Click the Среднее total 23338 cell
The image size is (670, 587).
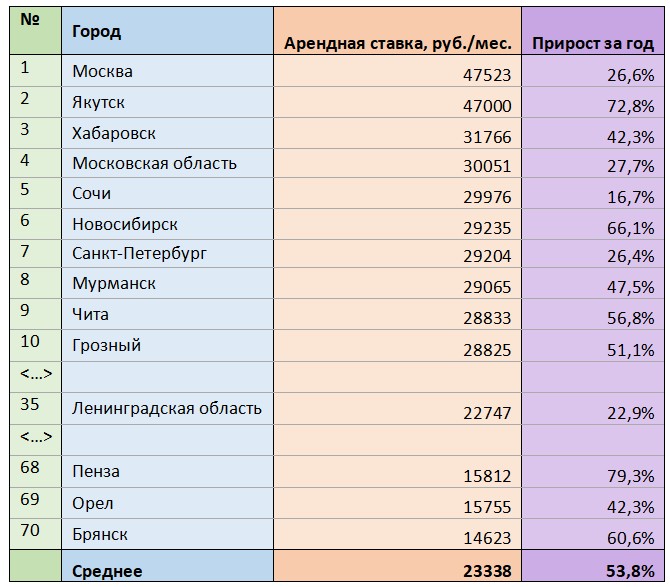coord(397,566)
